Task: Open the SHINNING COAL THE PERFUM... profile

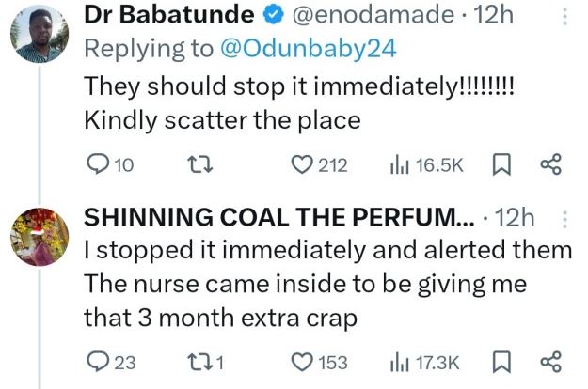Action: pos(281,218)
